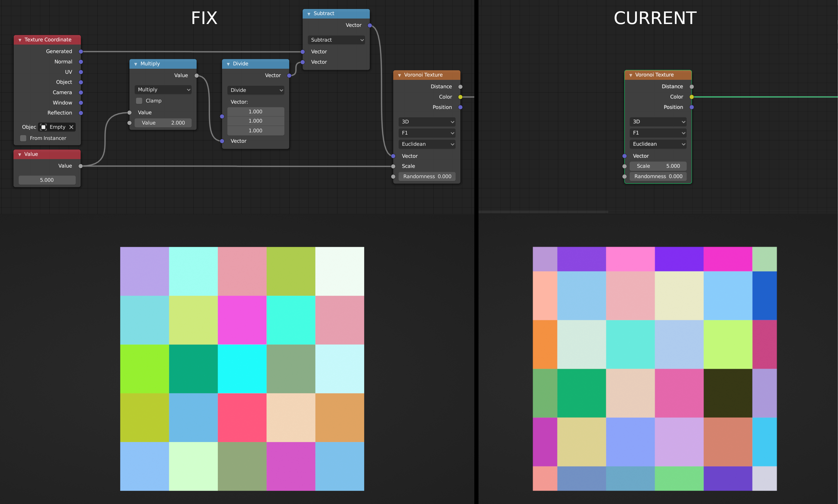This screenshot has width=838, height=504.
Task: Click the Camera output socket
Action: tap(81, 92)
